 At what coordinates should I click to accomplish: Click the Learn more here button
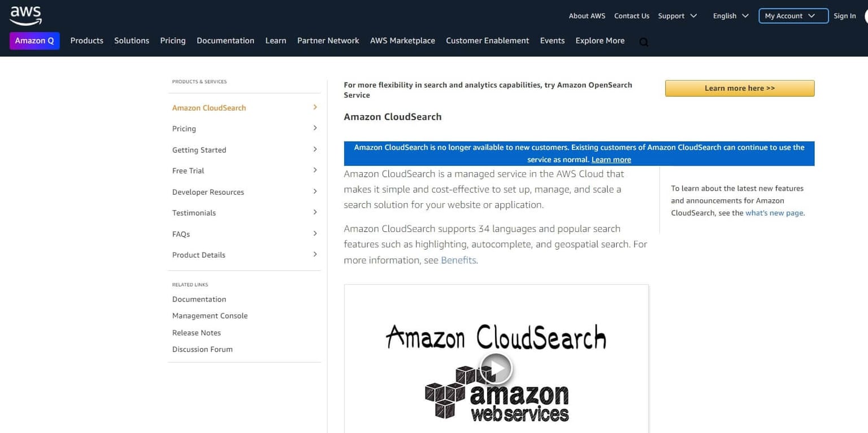pyautogui.click(x=739, y=88)
